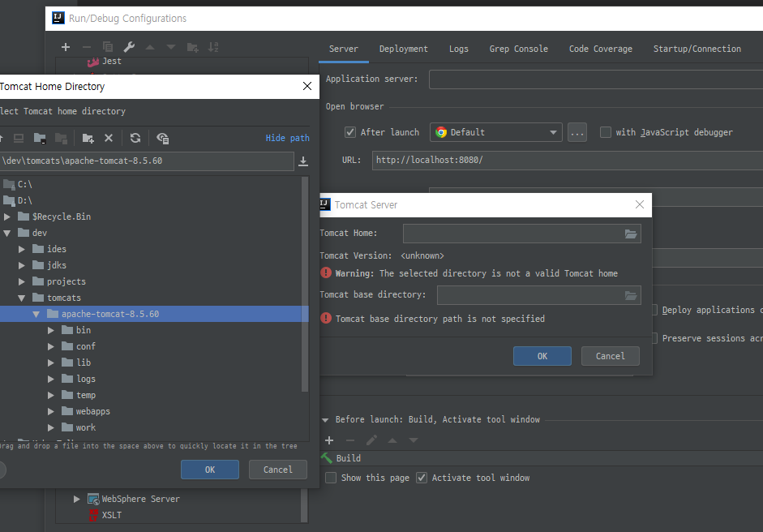
Task: Click OK in Tomcat Home Directory dialog
Action: 210,470
